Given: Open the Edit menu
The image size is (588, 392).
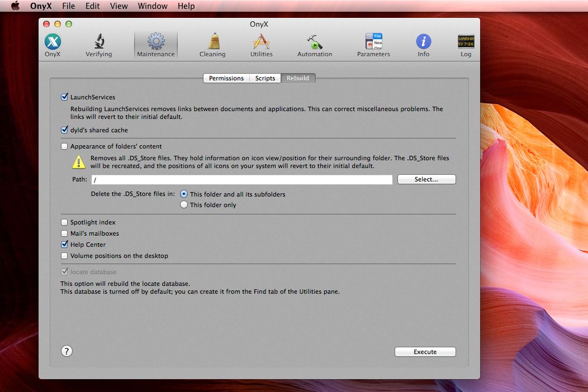Looking at the screenshot, I should (92, 6).
